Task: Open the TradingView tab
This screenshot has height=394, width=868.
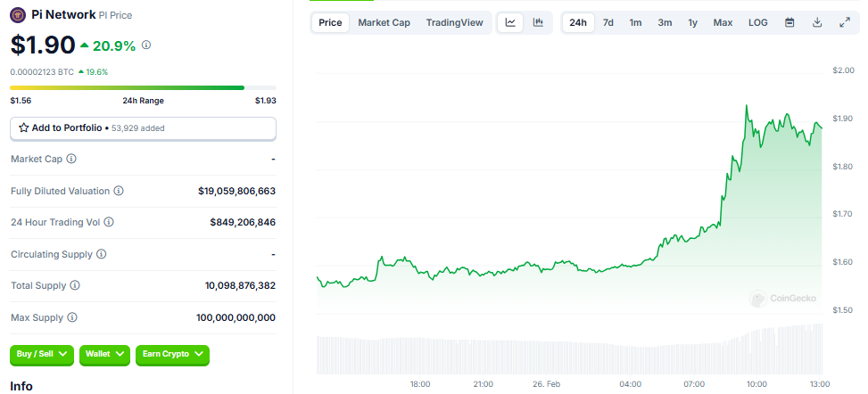Action: [454, 22]
